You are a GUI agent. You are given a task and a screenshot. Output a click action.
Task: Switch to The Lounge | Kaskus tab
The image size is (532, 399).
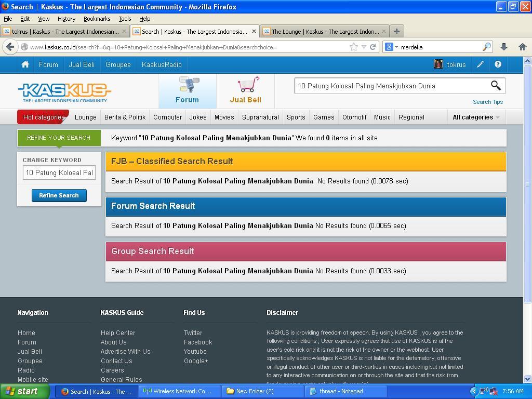point(325,32)
